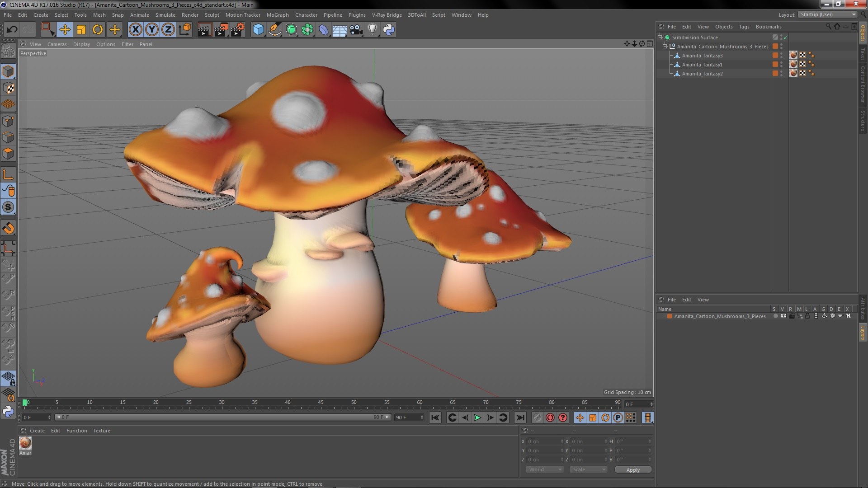Click the Play Forward green button
Viewport: 868px width, 488px height.
477,418
